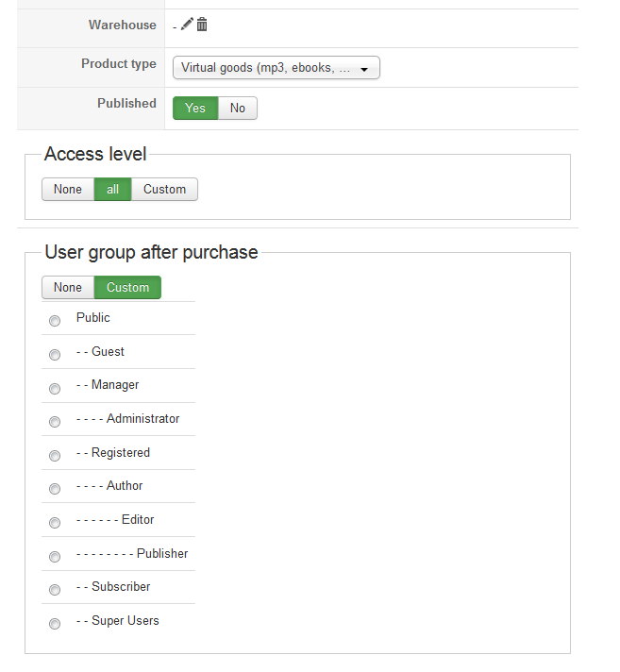Select the Subscriber radio button
The image size is (620, 672).
55,590
